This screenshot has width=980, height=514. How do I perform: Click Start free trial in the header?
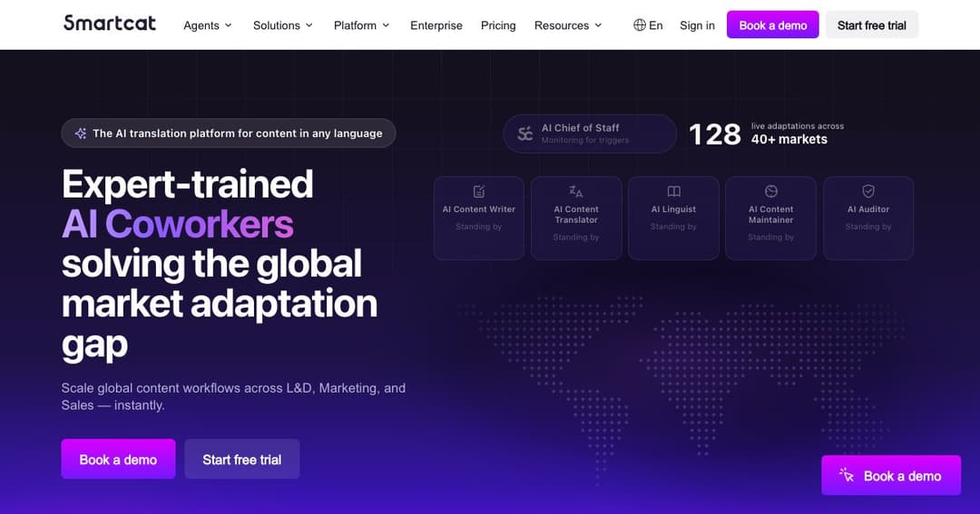[x=872, y=25]
